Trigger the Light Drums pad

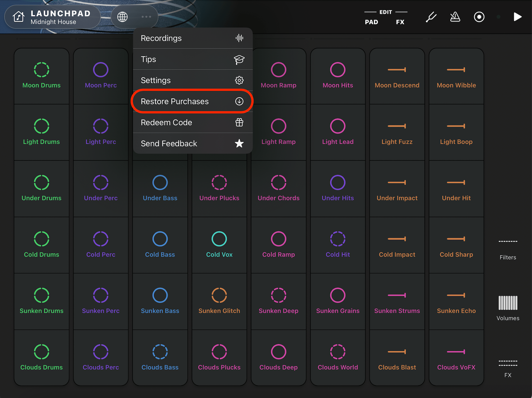coord(42,132)
